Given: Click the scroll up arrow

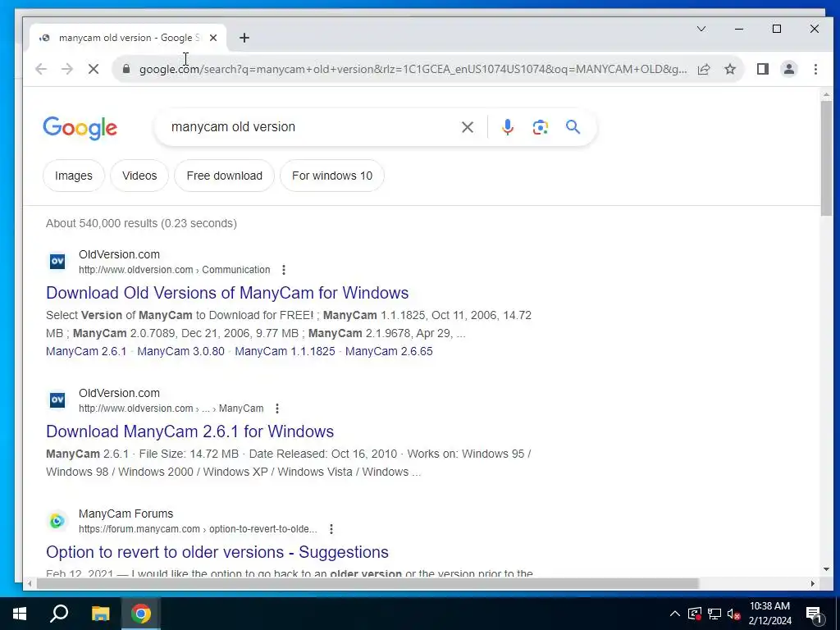Looking at the screenshot, I should pyautogui.click(x=826, y=95).
